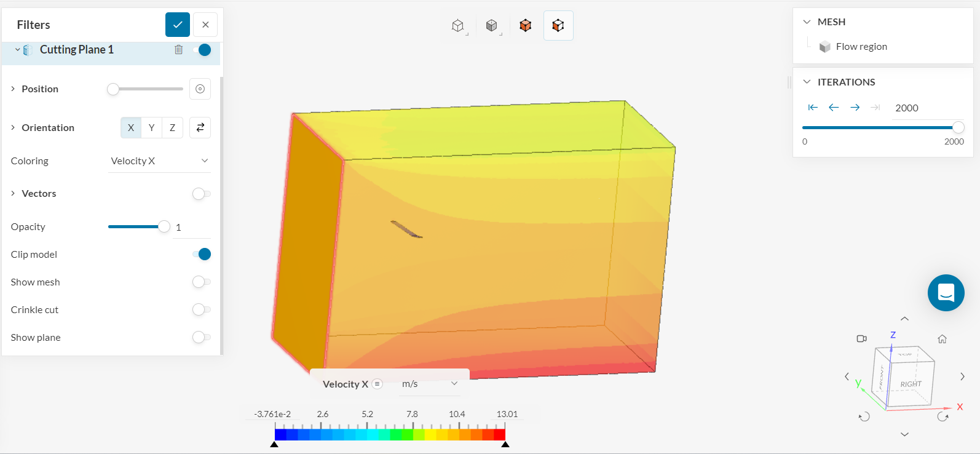Click the legend maximum value 13.01

click(507, 414)
